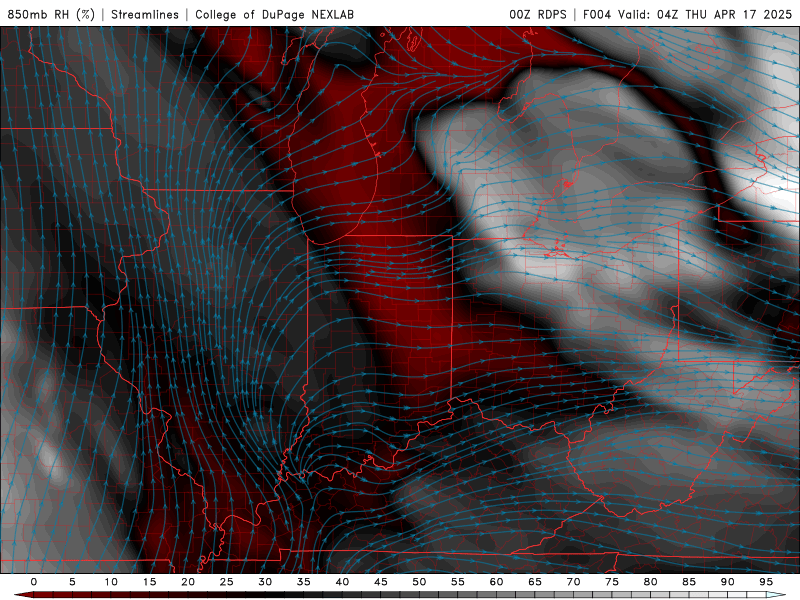This screenshot has height=600, width=800.
Task: Click the 95 label on color scale
Action: 766,582
